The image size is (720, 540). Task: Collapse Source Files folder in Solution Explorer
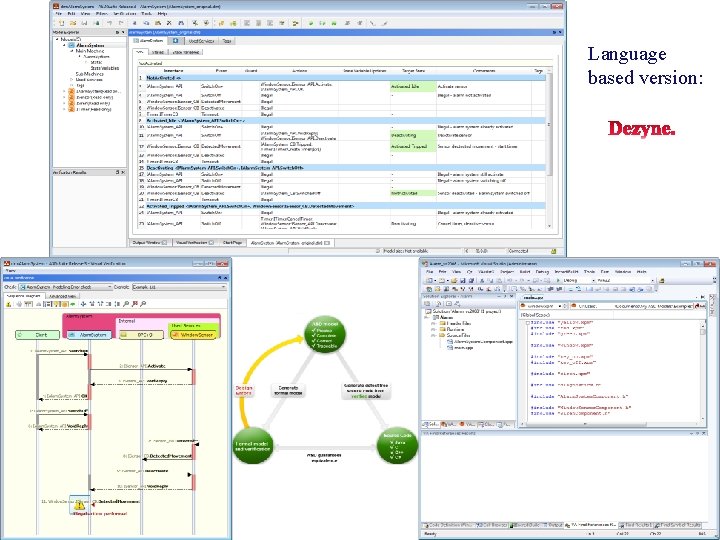(x=433, y=336)
